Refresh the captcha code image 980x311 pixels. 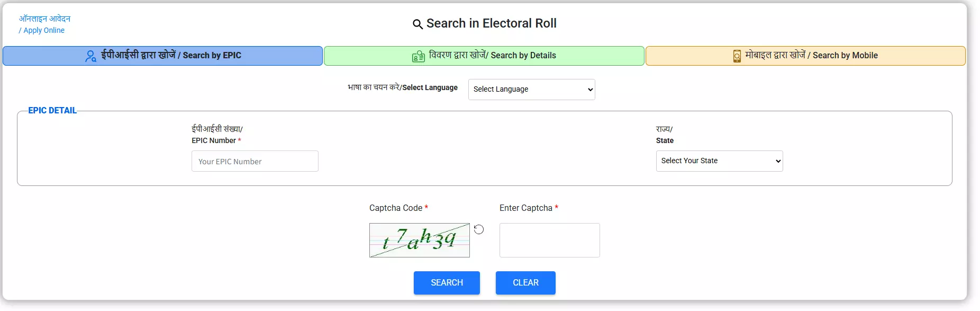tap(479, 229)
